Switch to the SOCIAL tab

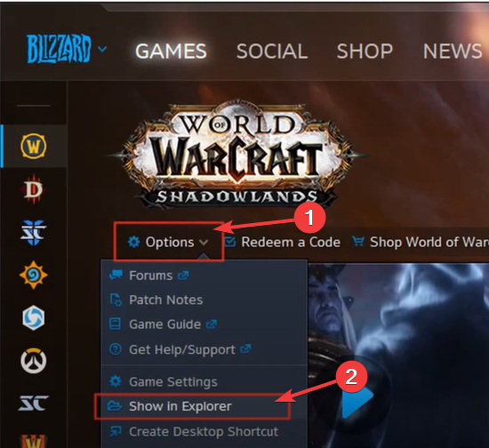tap(272, 52)
